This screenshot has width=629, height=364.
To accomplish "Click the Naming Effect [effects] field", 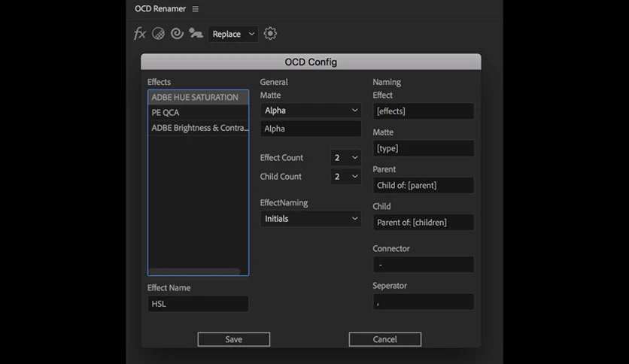I will point(424,111).
